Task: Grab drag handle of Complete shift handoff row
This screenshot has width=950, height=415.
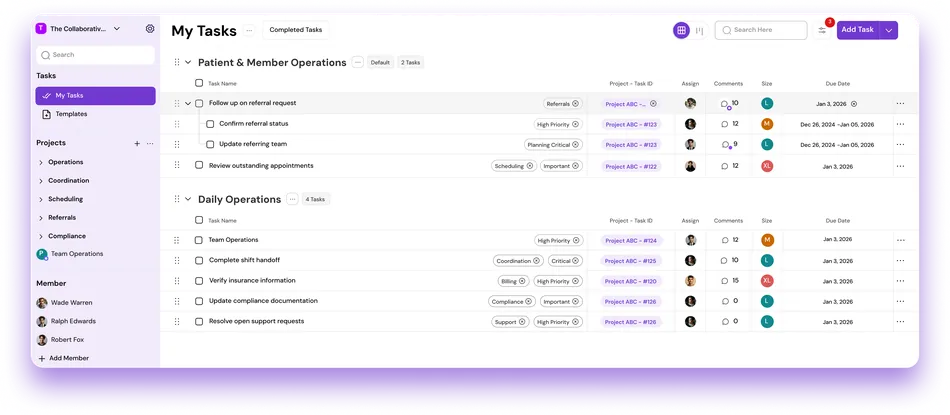Action: 177,261
